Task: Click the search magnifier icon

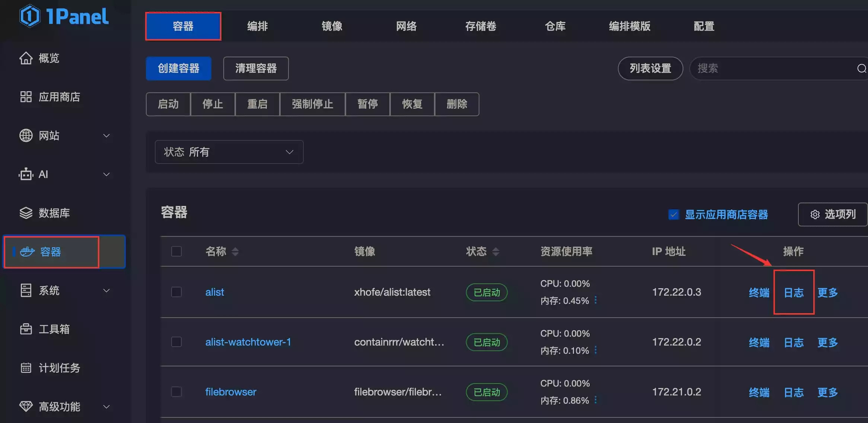Action: pos(861,69)
